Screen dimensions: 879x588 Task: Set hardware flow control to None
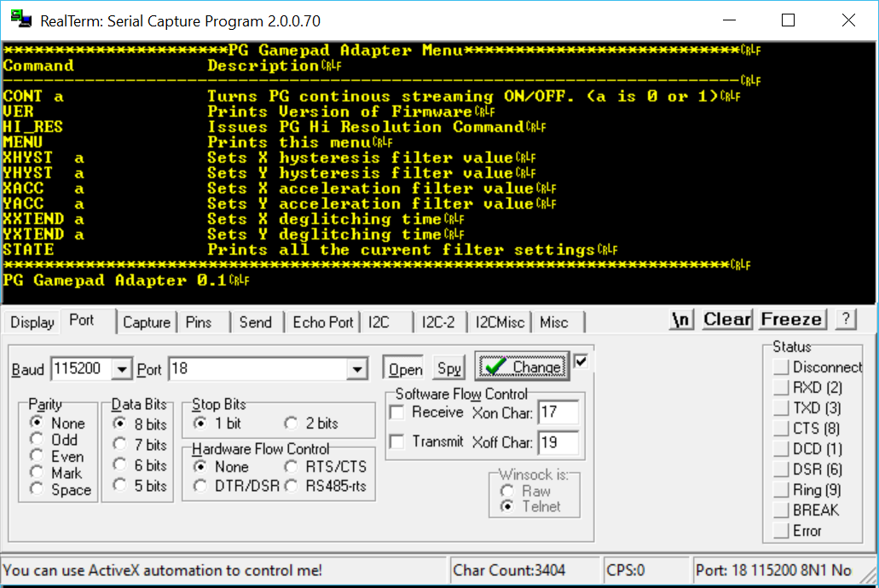click(x=222, y=466)
